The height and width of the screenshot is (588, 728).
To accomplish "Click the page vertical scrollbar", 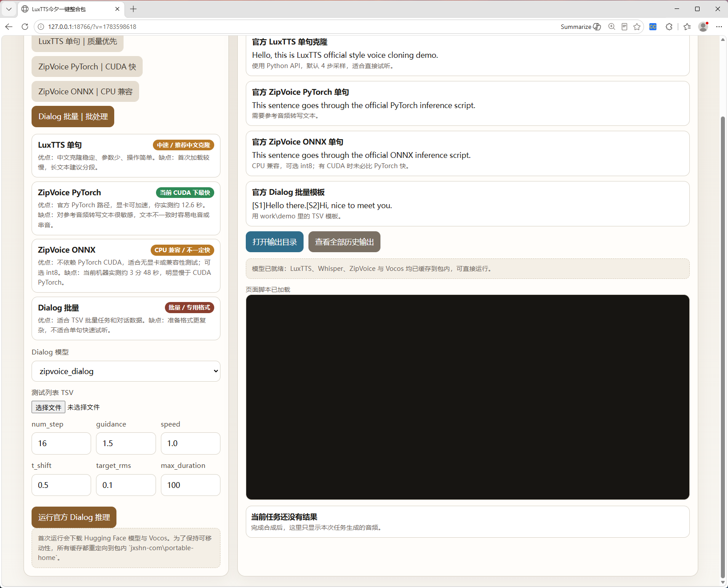I will click(723, 347).
